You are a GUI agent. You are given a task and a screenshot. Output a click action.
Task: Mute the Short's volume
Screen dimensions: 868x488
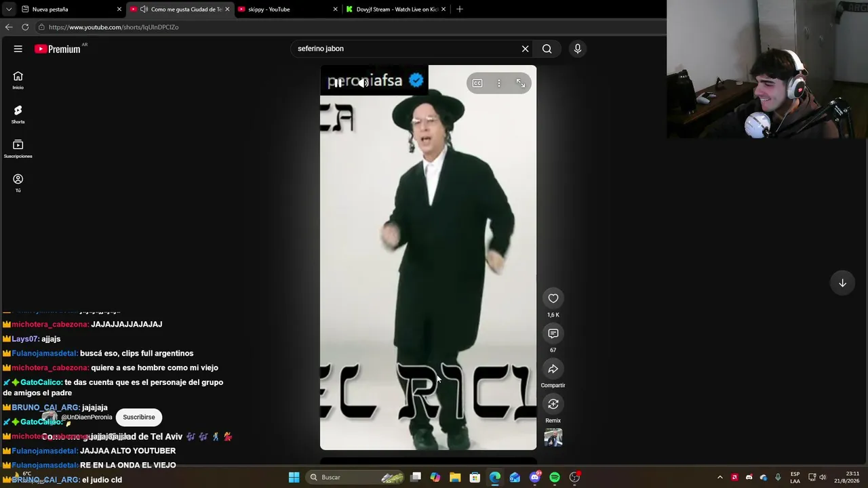[x=363, y=83]
